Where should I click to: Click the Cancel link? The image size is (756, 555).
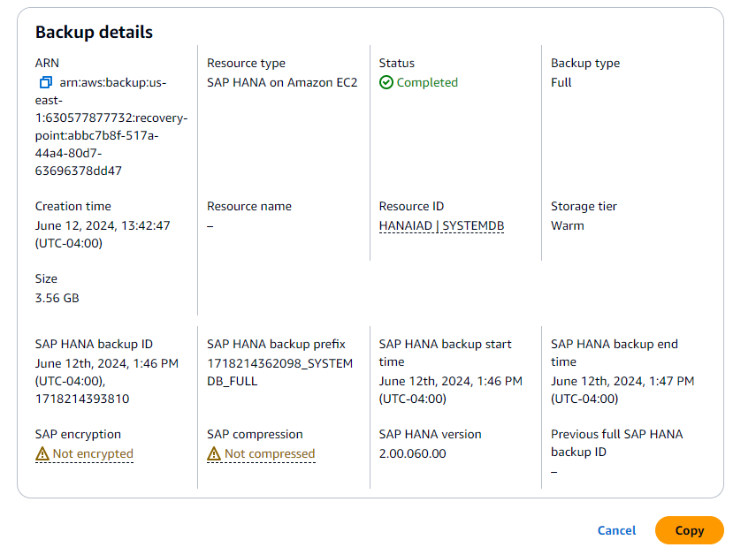coord(616,530)
